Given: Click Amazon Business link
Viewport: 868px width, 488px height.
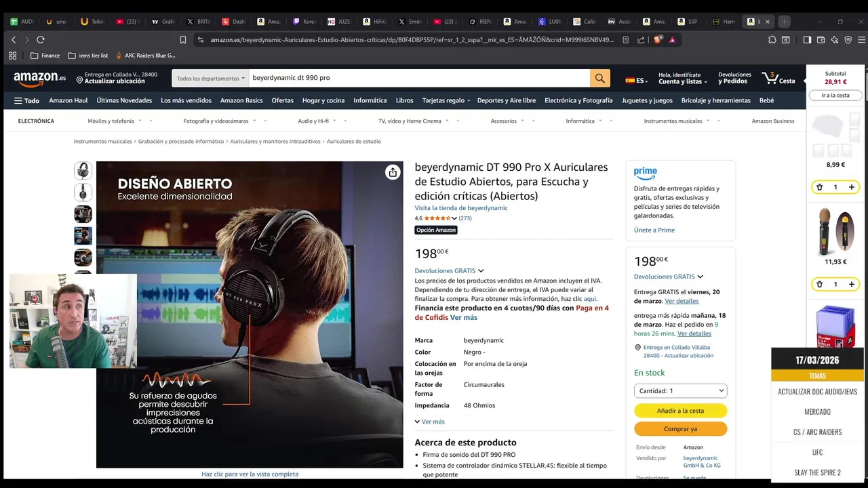Looking at the screenshot, I should coord(773,121).
